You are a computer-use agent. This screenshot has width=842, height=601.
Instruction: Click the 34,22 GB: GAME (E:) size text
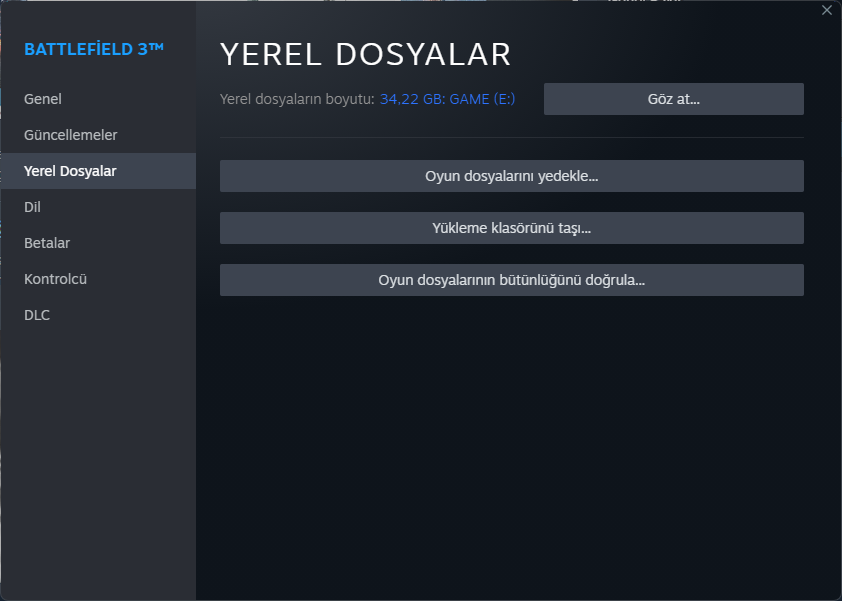point(447,99)
